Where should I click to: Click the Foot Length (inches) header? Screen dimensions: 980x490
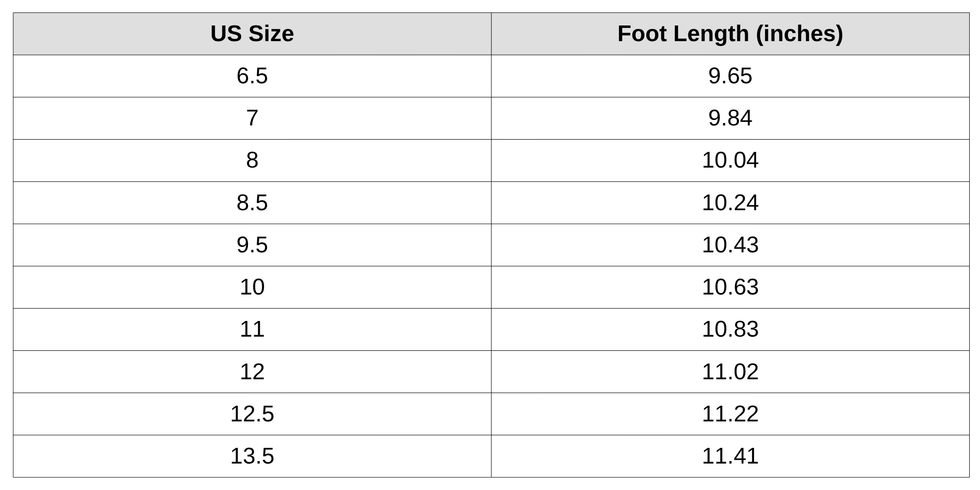[730, 34]
